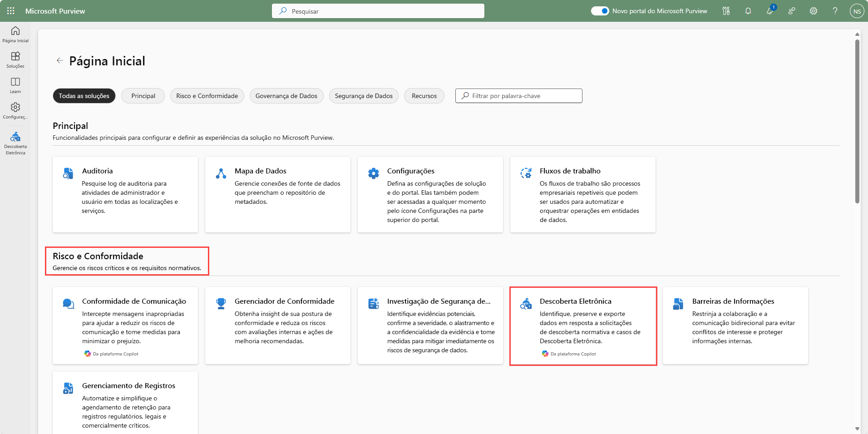Image resolution: width=868 pixels, height=434 pixels.
Task: Click the page vertical scrollbar
Action: [857, 123]
